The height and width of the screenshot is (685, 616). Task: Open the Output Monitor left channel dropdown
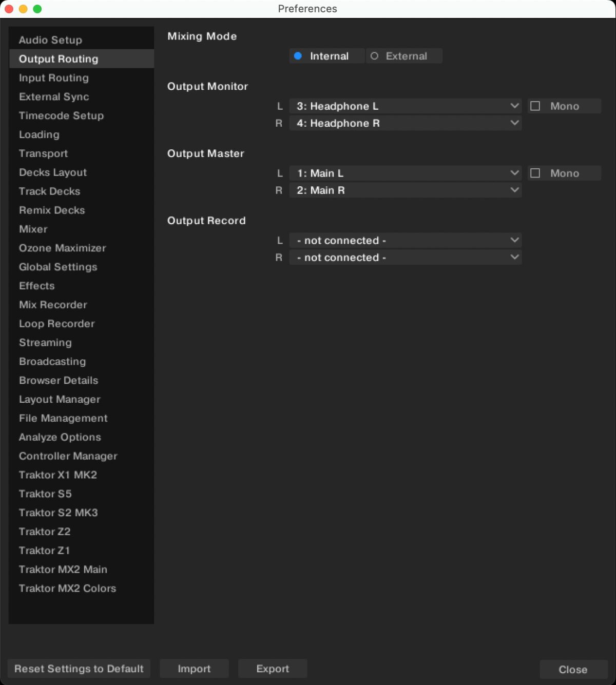pos(406,106)
